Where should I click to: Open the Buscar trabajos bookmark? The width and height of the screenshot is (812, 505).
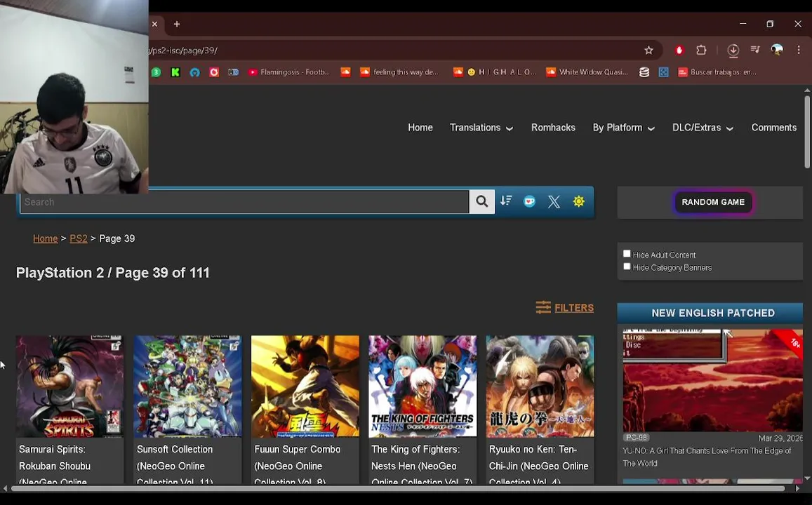tap(717, 72)
